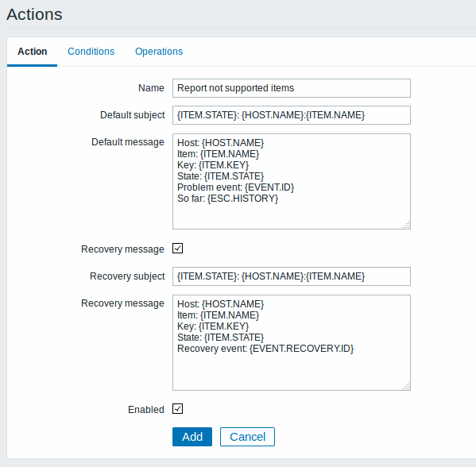The width and height of the screenshot is (476, 467).
Task: Switch to the Conditions tab
Action: click(91, 52)
